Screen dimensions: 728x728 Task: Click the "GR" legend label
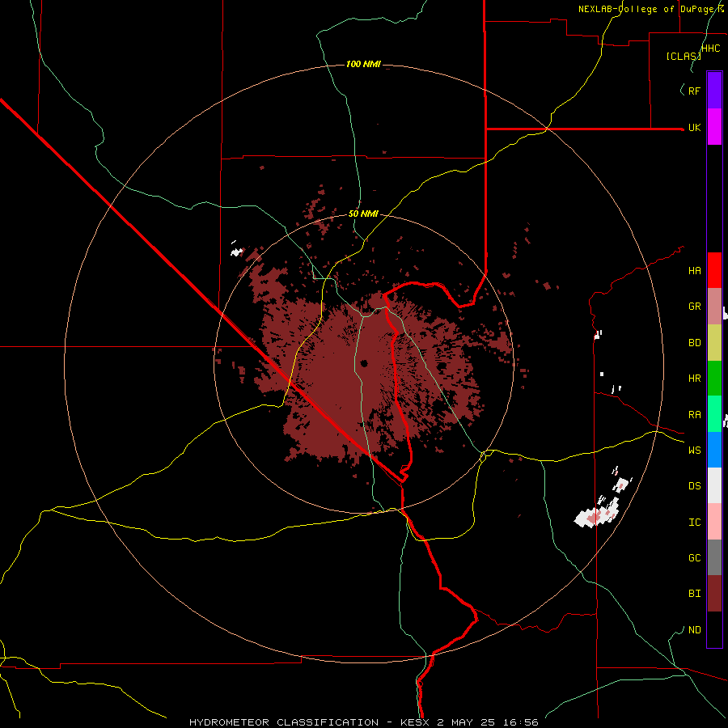coord(694,307)
